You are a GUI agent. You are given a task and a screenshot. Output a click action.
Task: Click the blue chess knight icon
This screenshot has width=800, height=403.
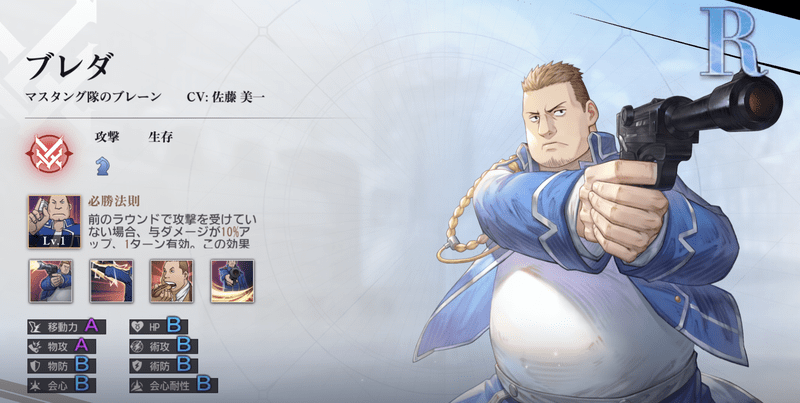click(102, 166)
